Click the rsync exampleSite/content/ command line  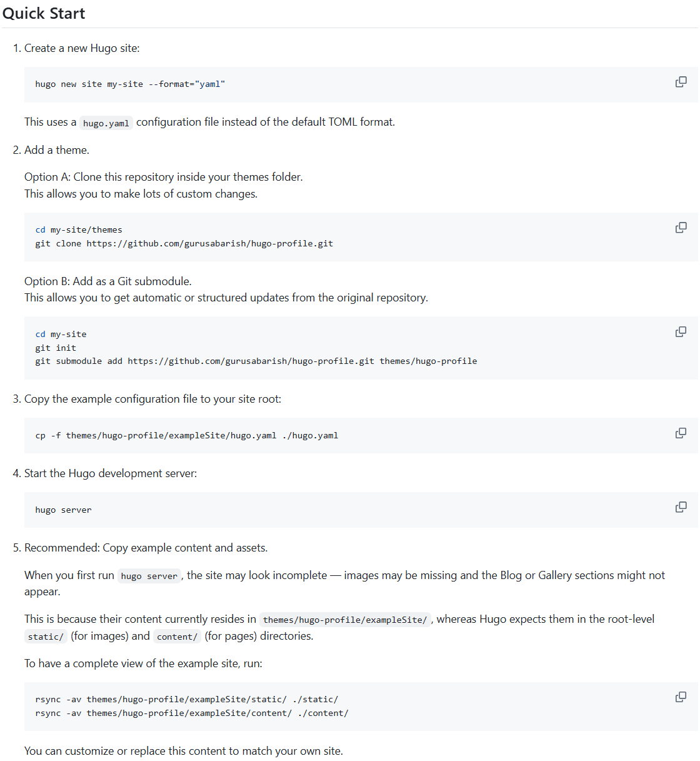pyautogui.click(x=192, y=713)
